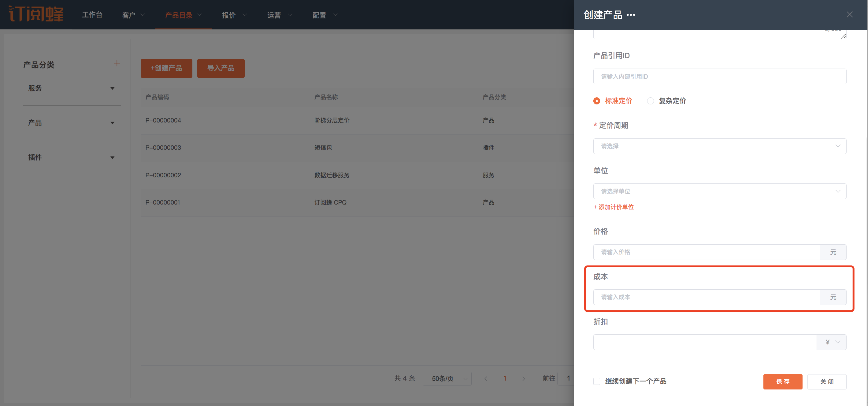This screenshot has height=406, width=868.
Task: Click the plus icon beside 产品分类
Action: 117,63
